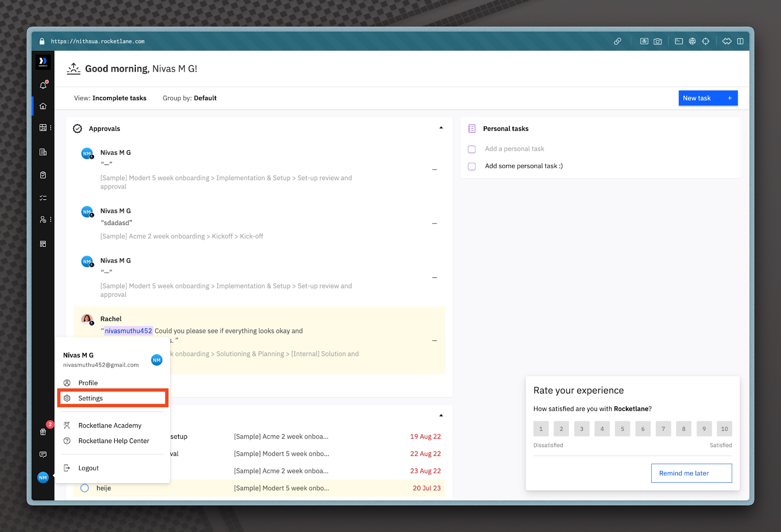Open the checklist sidebar icon
Screen dimensions: 781x532
pos(43,198)
